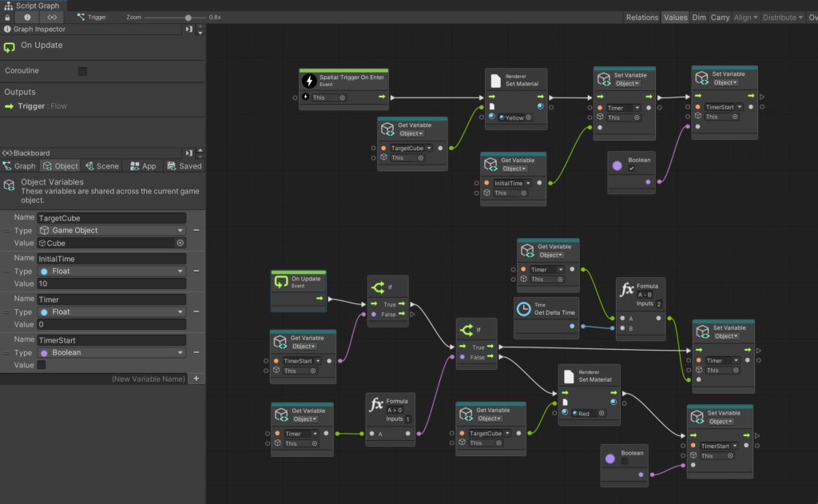Open the Float type dropdown for the Timer variable

click(x=111, y=312)
